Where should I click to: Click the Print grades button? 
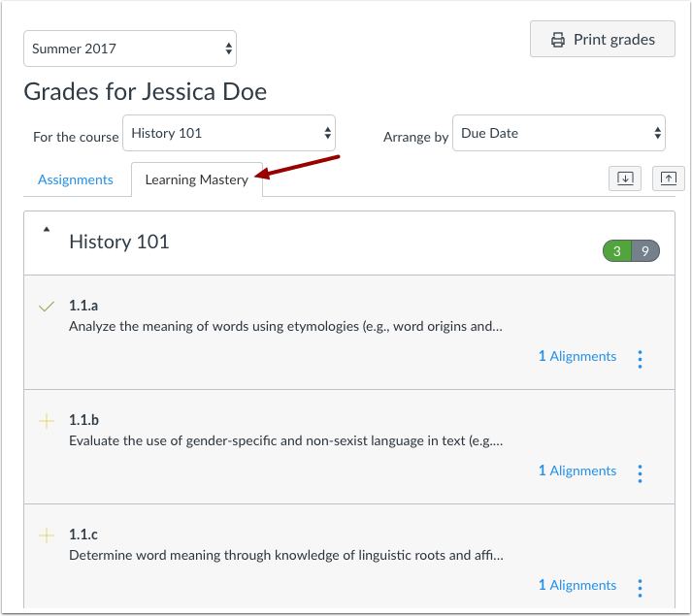tap(602, 40)
